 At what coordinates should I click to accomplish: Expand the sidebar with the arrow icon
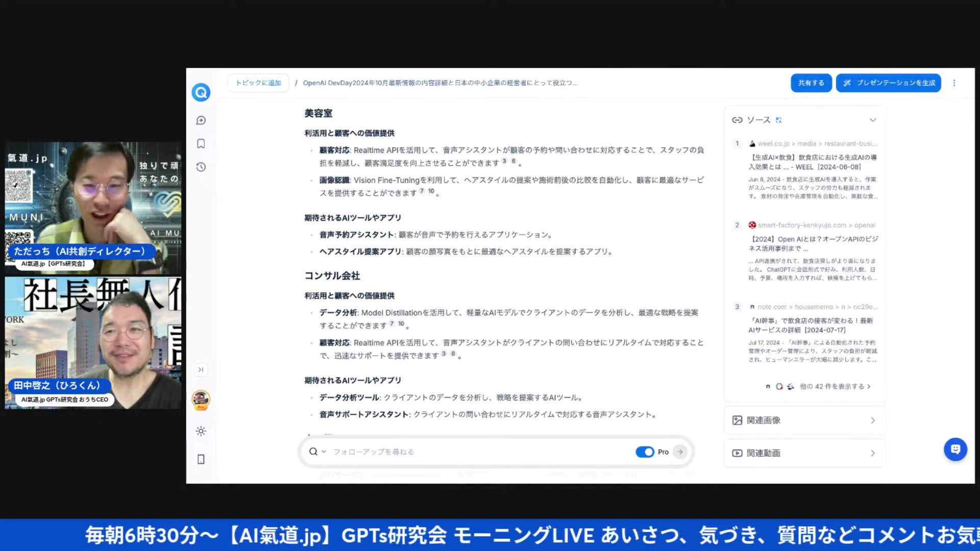[201, 369]
